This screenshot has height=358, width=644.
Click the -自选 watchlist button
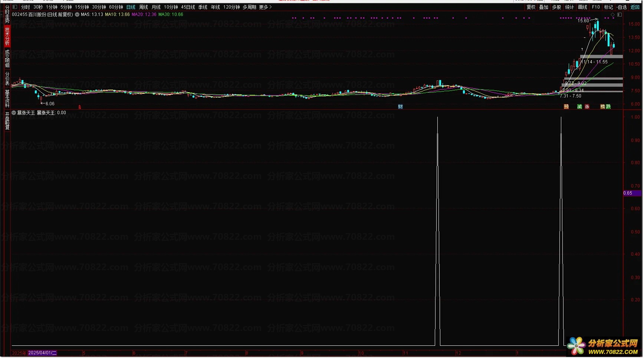622,7
